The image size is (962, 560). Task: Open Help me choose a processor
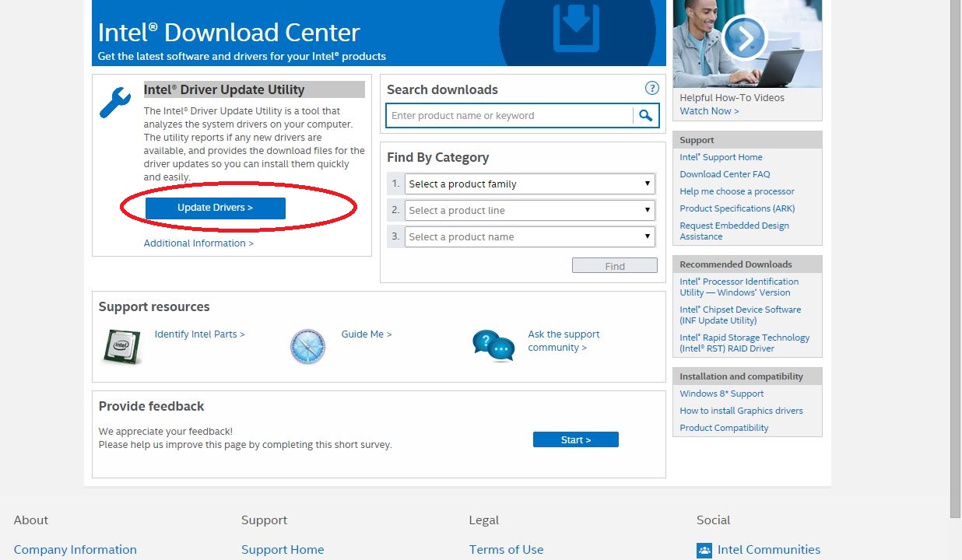click(737, 191)
